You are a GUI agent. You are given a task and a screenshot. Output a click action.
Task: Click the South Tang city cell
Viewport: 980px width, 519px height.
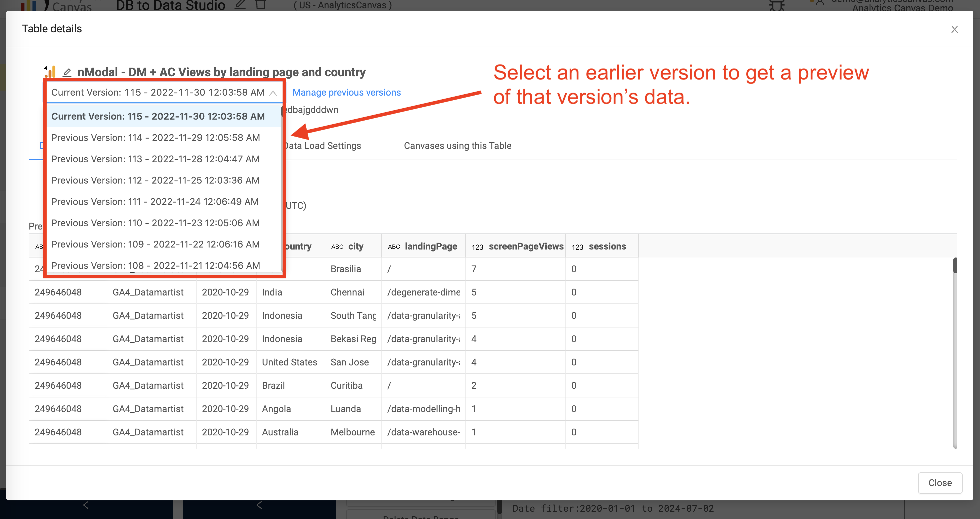point(353,315)
